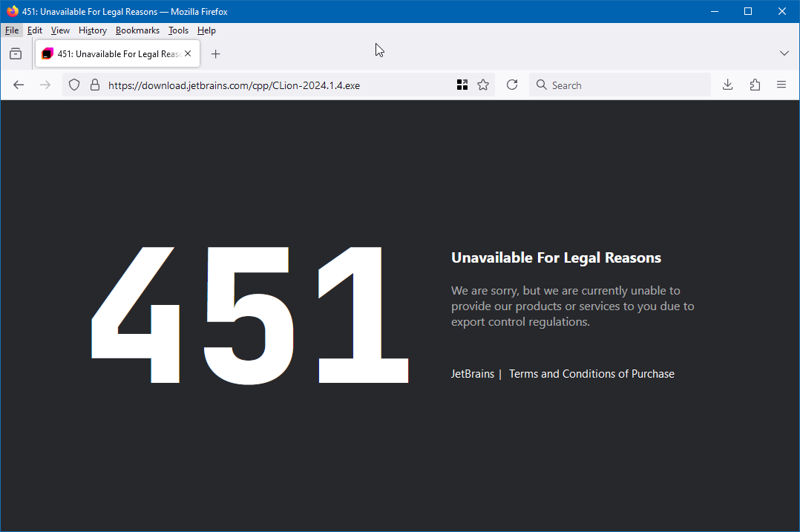Go back to the previous page
Screen dimensions: 800x532
coord(19,85)
